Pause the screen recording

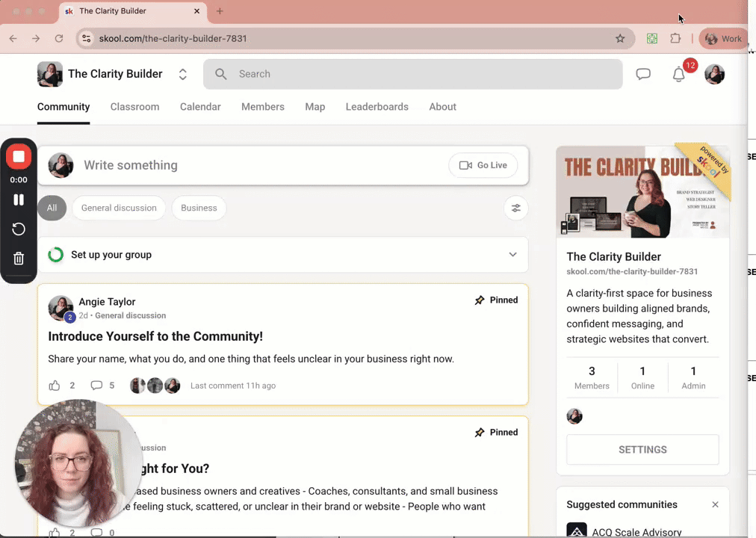[19, 200]
